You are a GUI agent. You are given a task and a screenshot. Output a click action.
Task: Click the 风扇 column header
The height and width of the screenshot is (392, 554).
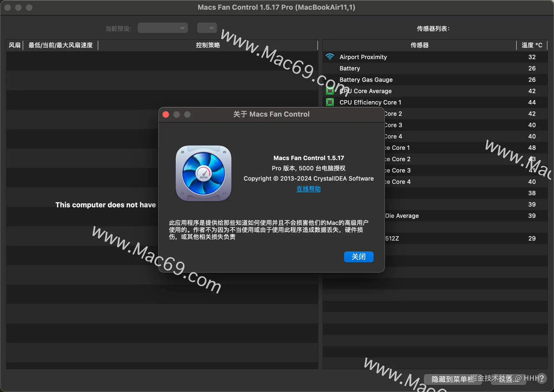[14, 45]
